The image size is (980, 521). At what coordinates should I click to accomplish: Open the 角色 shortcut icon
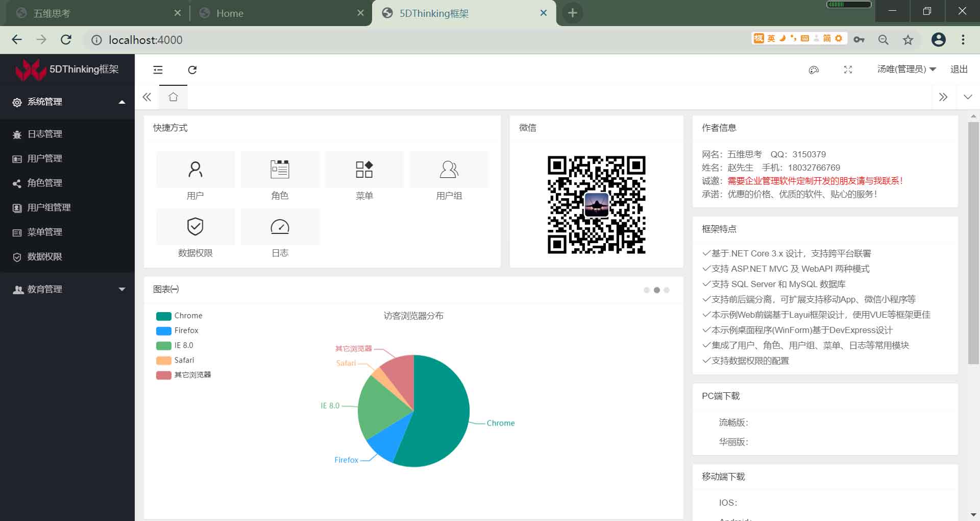click(280, 169)
